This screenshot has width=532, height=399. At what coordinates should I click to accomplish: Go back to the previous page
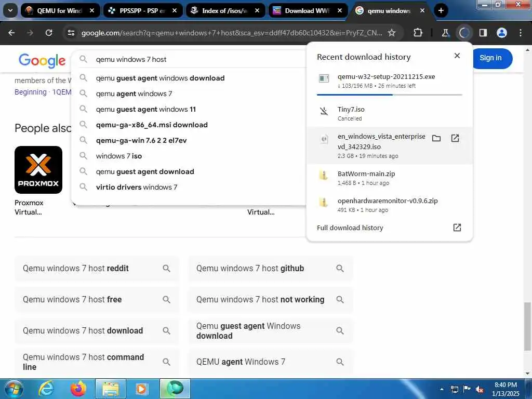tap(11, 33)
